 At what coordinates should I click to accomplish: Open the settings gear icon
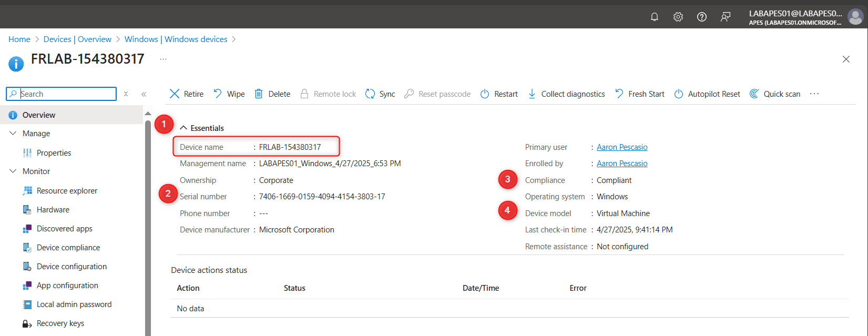678,17
